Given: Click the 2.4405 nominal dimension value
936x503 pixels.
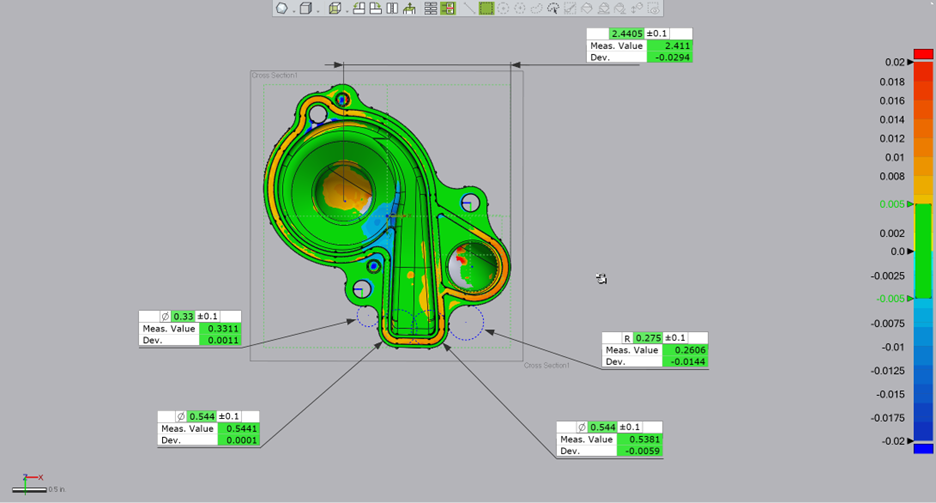Looking at the screenshot, I should coord(626,33).
